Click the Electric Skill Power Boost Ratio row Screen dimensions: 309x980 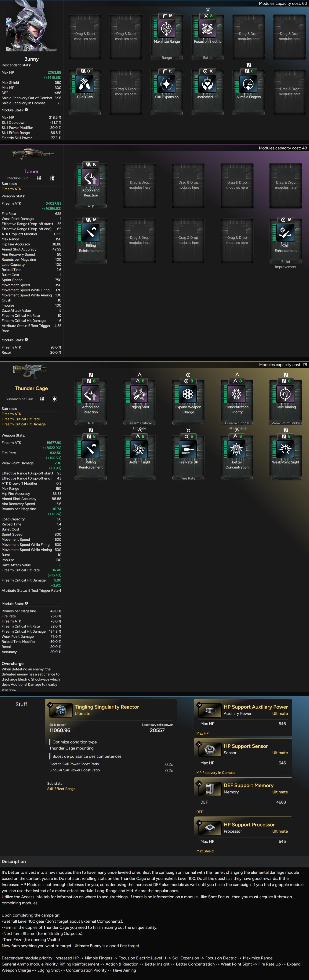click(x=111, y=764)
